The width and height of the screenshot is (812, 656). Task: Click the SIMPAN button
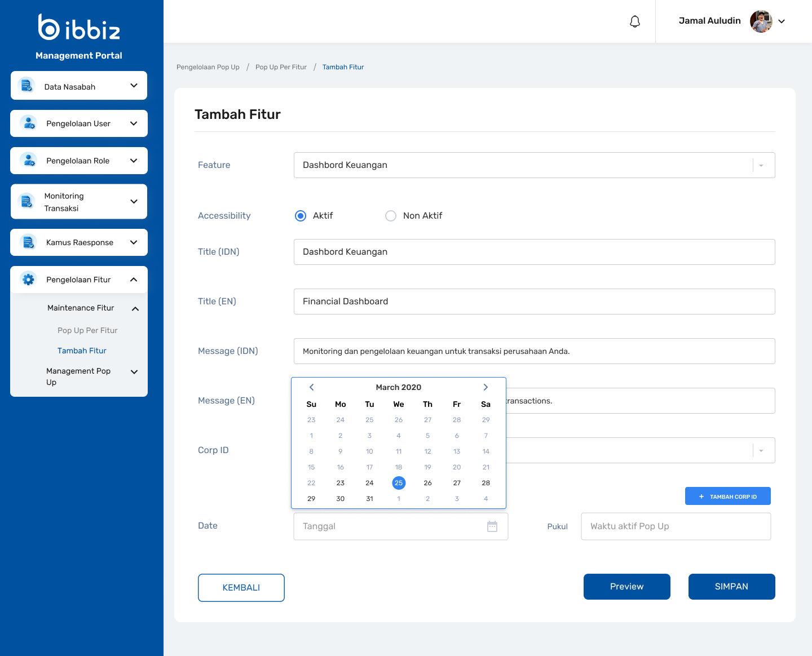(x=731, y=587)
